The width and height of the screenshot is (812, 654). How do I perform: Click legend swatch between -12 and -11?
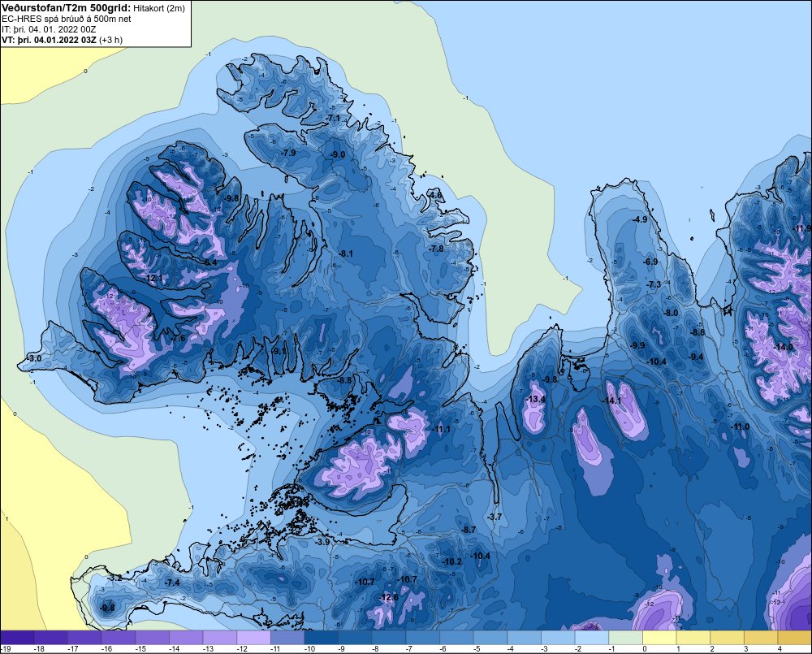click(x=253, y=638)
